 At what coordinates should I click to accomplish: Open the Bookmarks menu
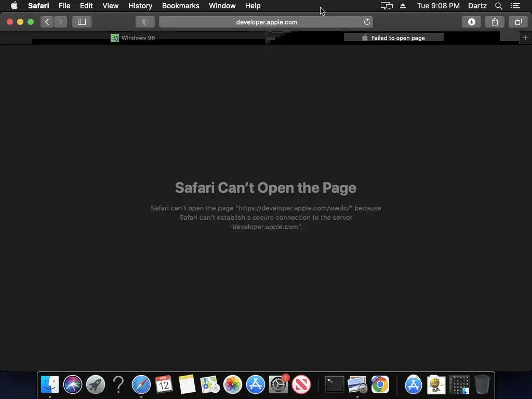coord(180,6)
